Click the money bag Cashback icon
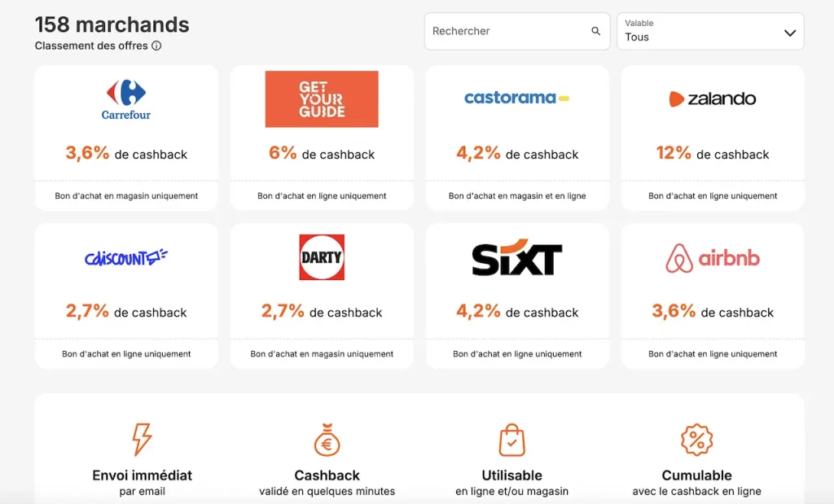834x504 pixels. pyautogui.click(x=327, y=440)
